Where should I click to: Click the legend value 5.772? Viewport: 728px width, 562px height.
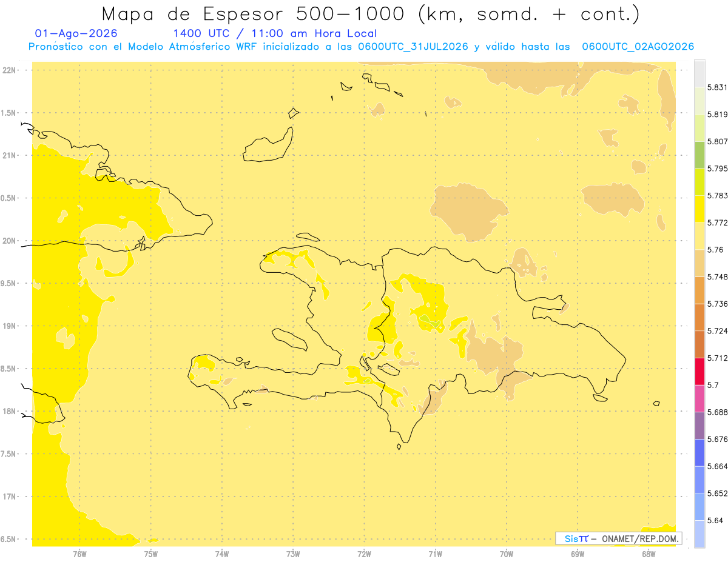pos(718,222)
